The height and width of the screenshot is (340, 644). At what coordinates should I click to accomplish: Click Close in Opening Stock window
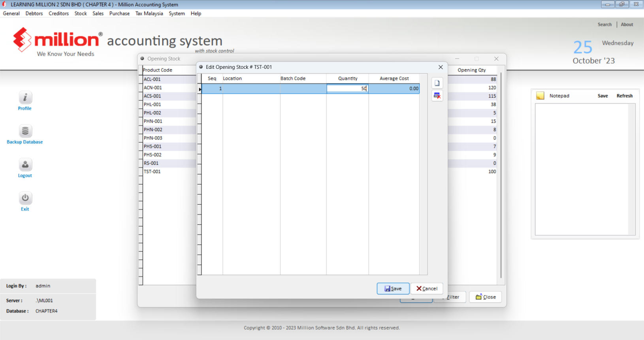(486, 297)
